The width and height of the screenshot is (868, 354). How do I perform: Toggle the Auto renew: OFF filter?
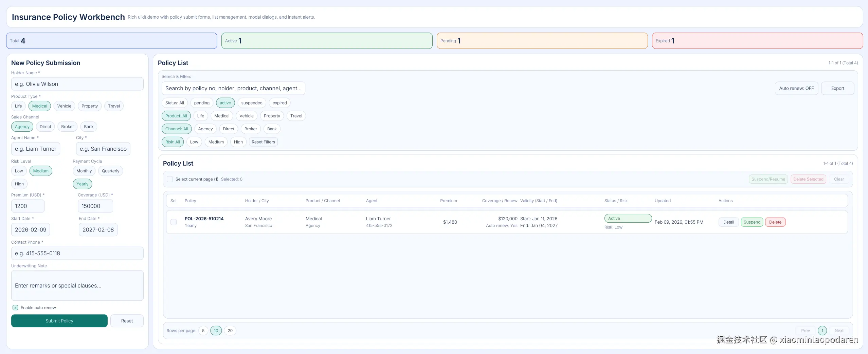[x=796, y=88]
